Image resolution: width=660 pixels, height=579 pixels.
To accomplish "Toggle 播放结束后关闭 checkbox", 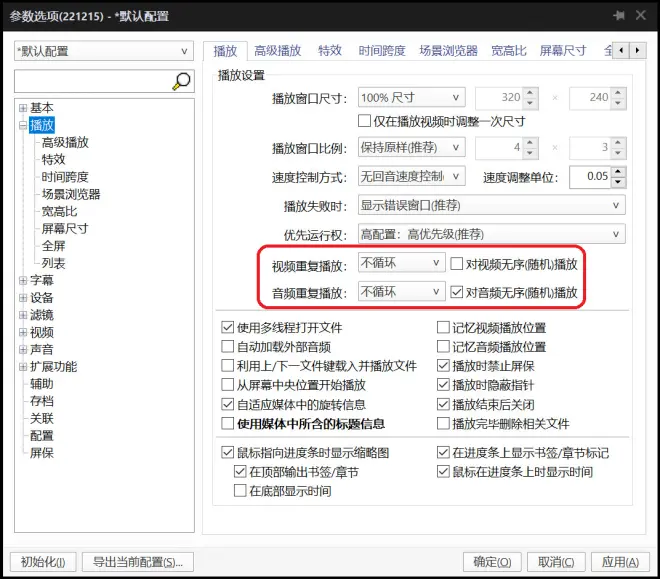I will pyautogui.click(x=443, y=404).
